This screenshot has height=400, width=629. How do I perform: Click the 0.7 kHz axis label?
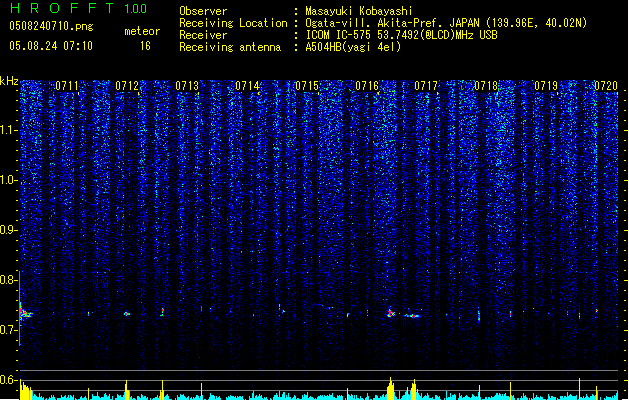click(8, 330)
